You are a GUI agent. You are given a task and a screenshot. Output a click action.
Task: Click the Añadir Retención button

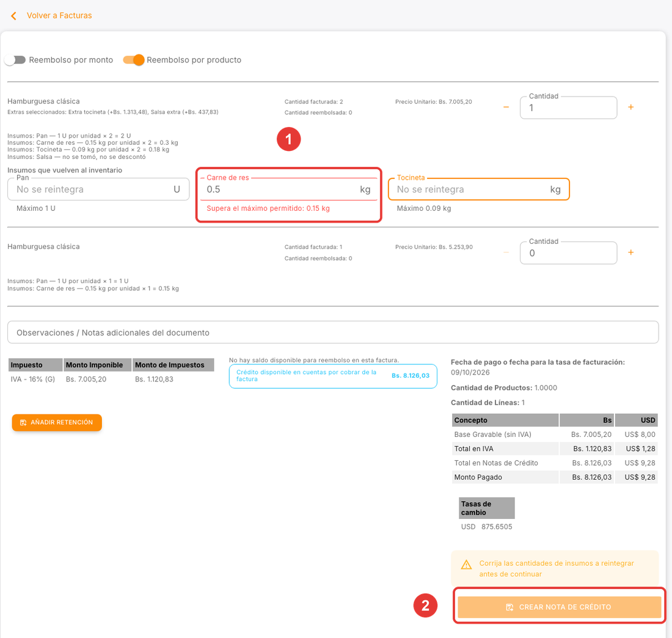tap(57, 422)
